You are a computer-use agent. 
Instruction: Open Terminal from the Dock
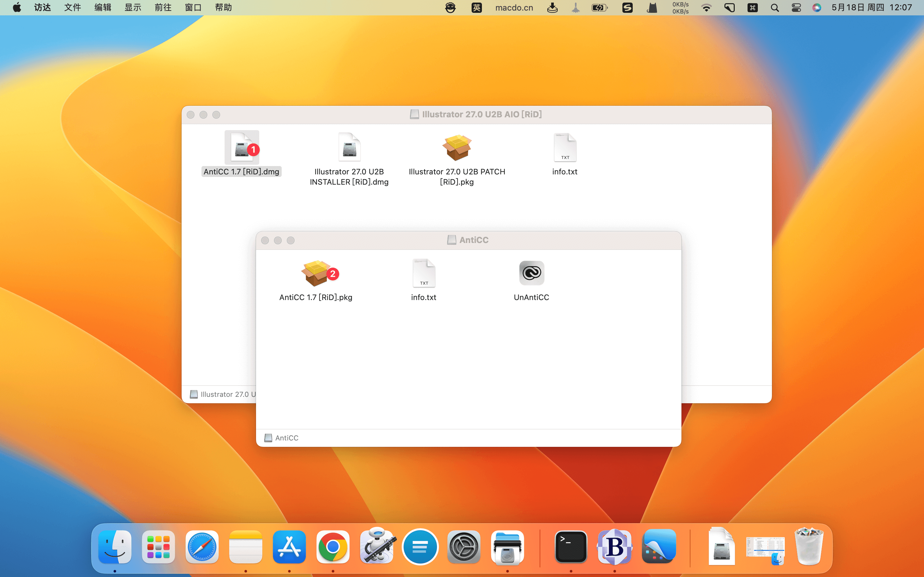pyautogui.click(x=570, y=547)
